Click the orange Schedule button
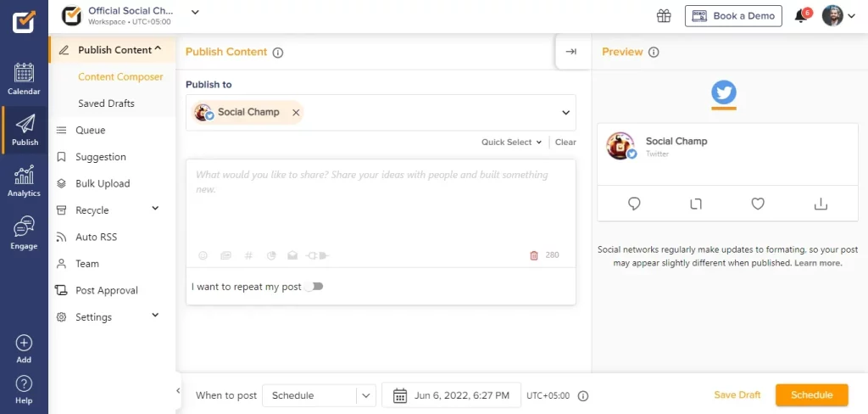 811,395
